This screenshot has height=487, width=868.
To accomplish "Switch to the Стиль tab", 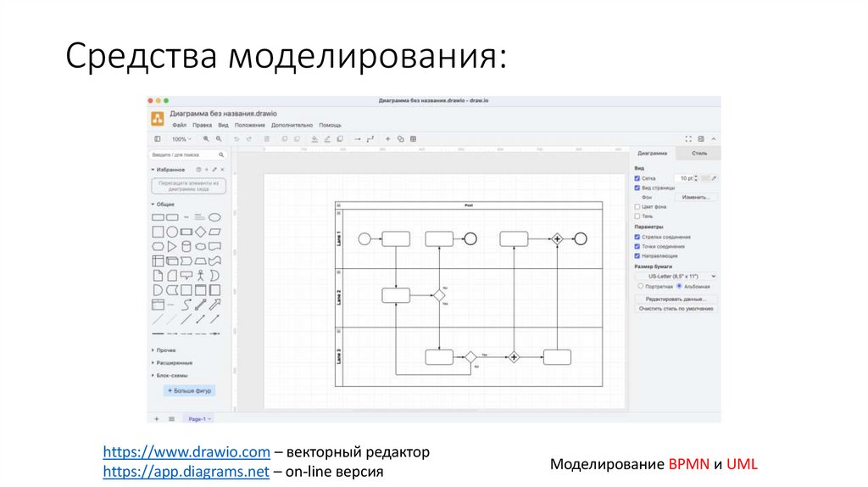I will click(x=699, y=153).
